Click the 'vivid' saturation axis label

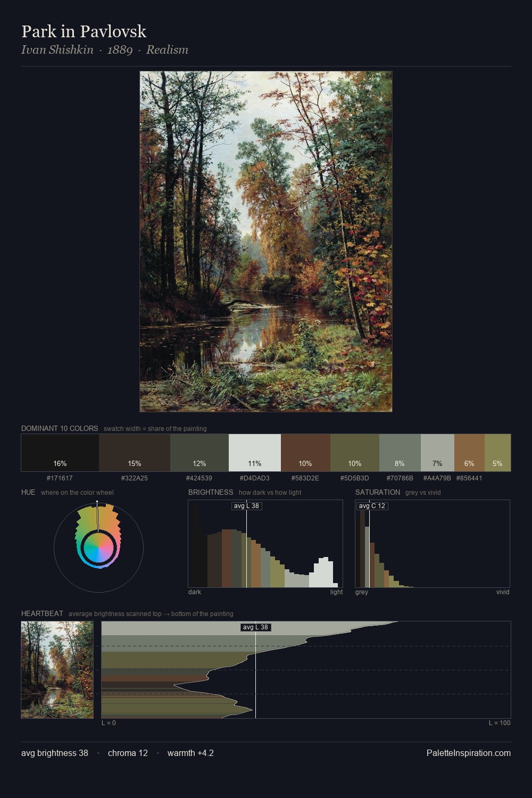[x=503, y=592]
